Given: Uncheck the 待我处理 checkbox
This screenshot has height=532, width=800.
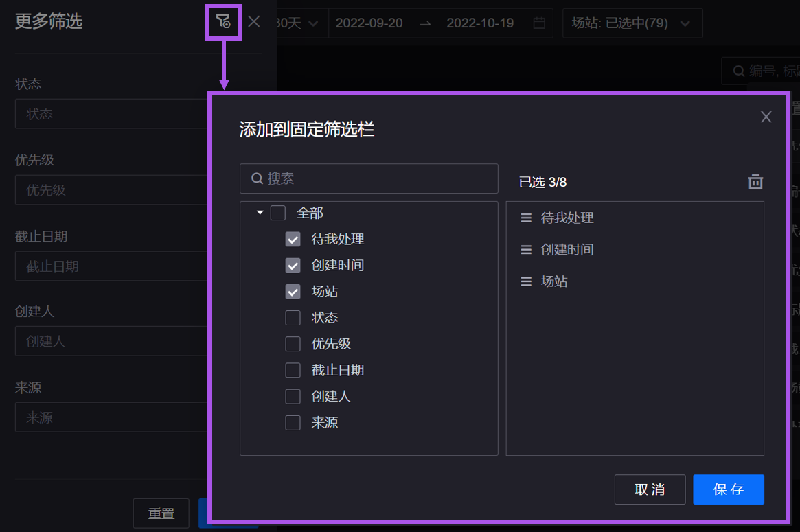Looking at the screenshot, I should (293, 240).
